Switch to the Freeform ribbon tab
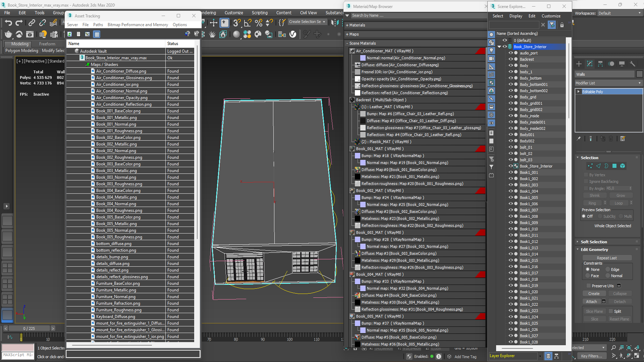This screenshot has width=644, height=362. pyautogui.click(x=47, y=44)
